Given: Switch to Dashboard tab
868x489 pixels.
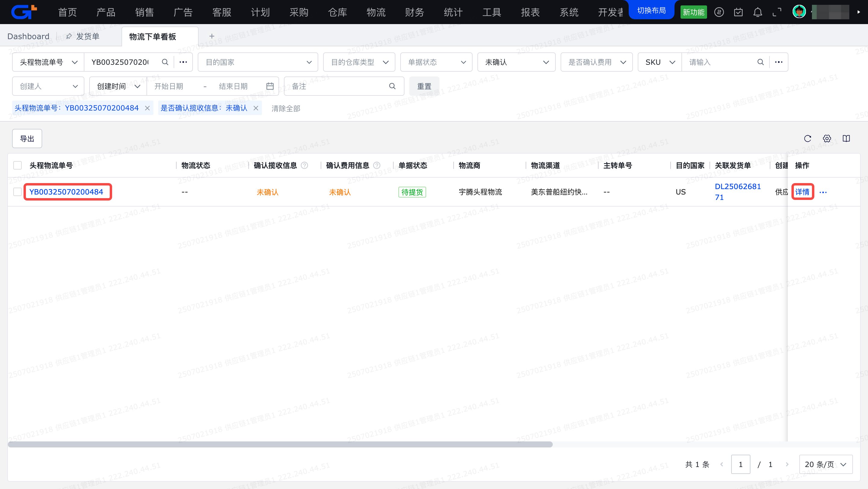Looking at the screenshot, I should (x=28, y=36).
